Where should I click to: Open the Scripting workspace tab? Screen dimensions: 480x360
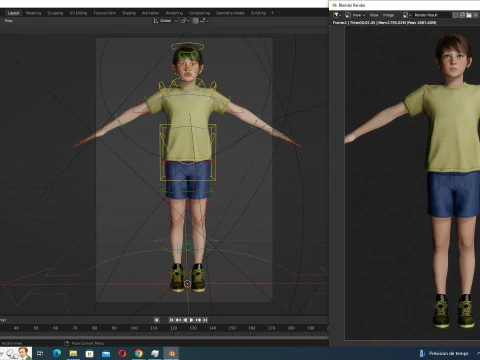click(x=258, y=13)
